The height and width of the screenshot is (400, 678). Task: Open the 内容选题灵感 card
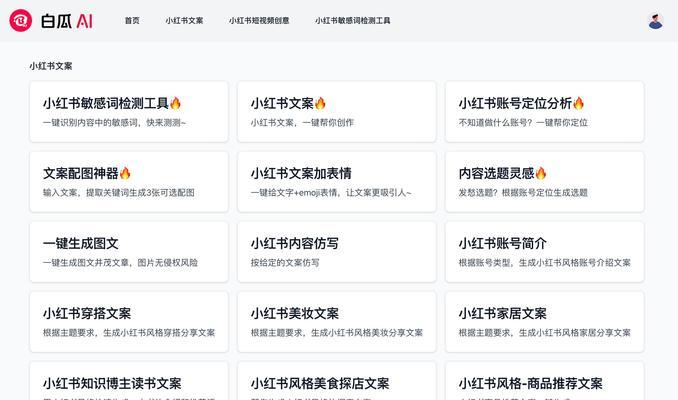click(x=544, y=182)
